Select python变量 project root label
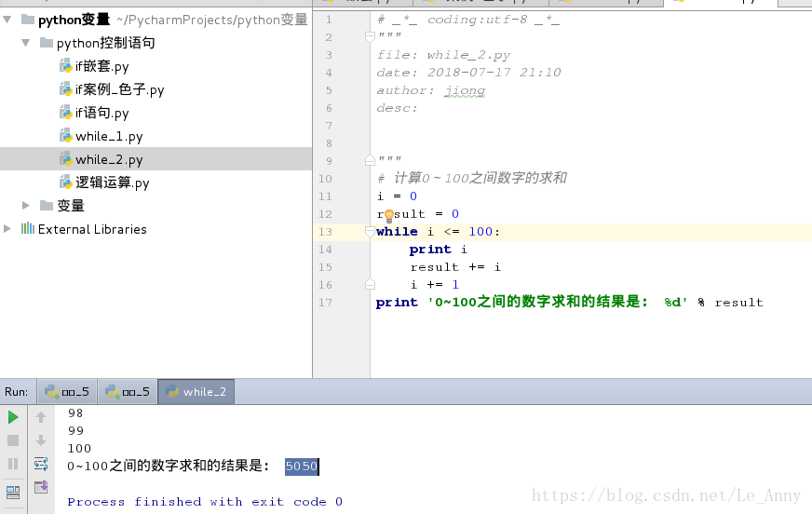812x514 pixels. tap(74, 20)
